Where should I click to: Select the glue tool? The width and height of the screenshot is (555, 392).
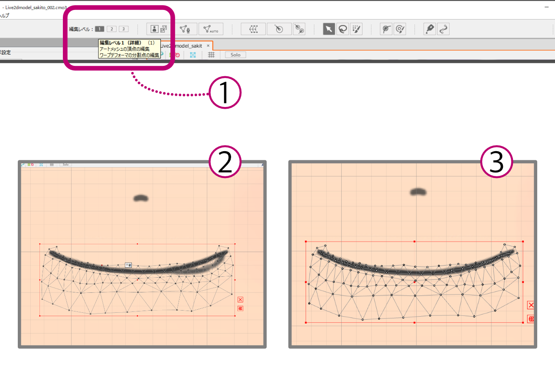(386, 29)
